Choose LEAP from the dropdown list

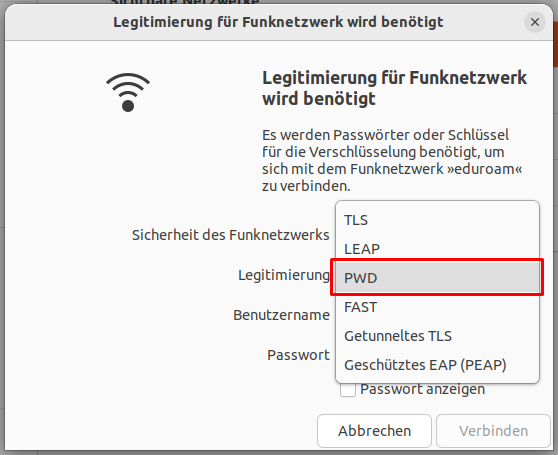pyautogui.click(x=437, y=249)
